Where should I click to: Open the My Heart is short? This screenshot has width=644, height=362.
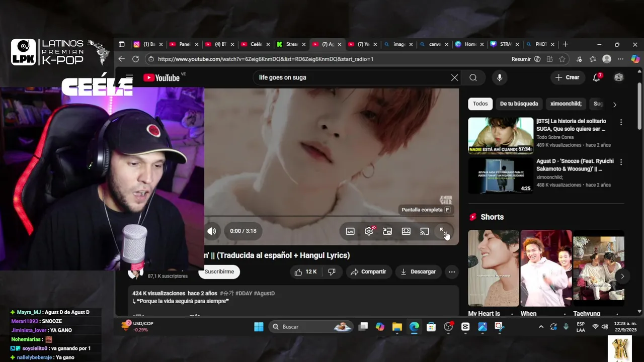click(x=494, y=268)
